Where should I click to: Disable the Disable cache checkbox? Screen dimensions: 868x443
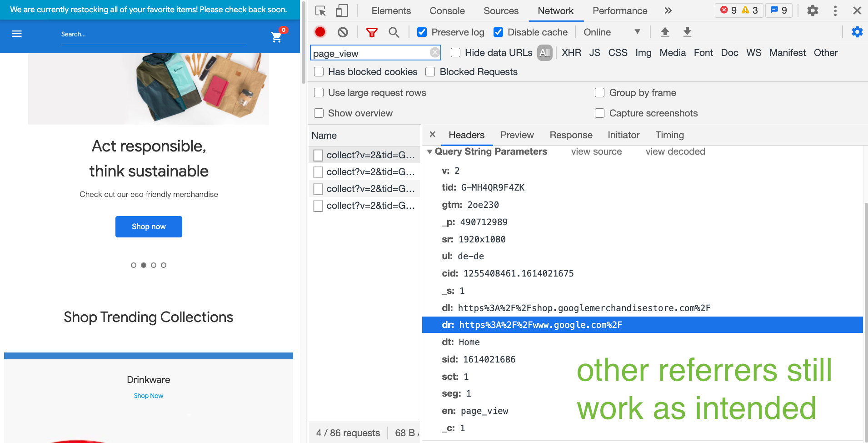coord(498,32)
